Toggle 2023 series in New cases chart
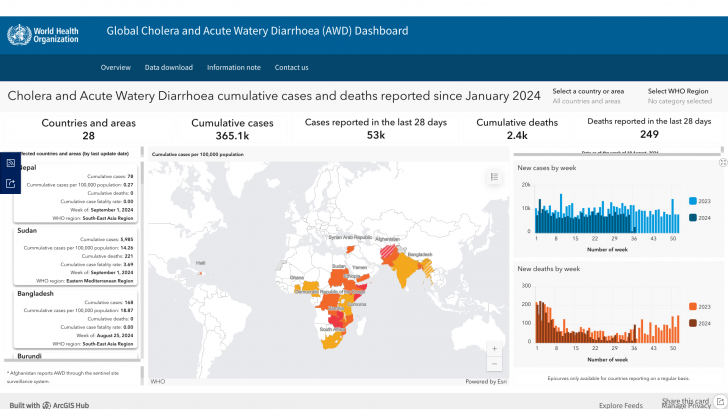728x409 pixels. 695,201
